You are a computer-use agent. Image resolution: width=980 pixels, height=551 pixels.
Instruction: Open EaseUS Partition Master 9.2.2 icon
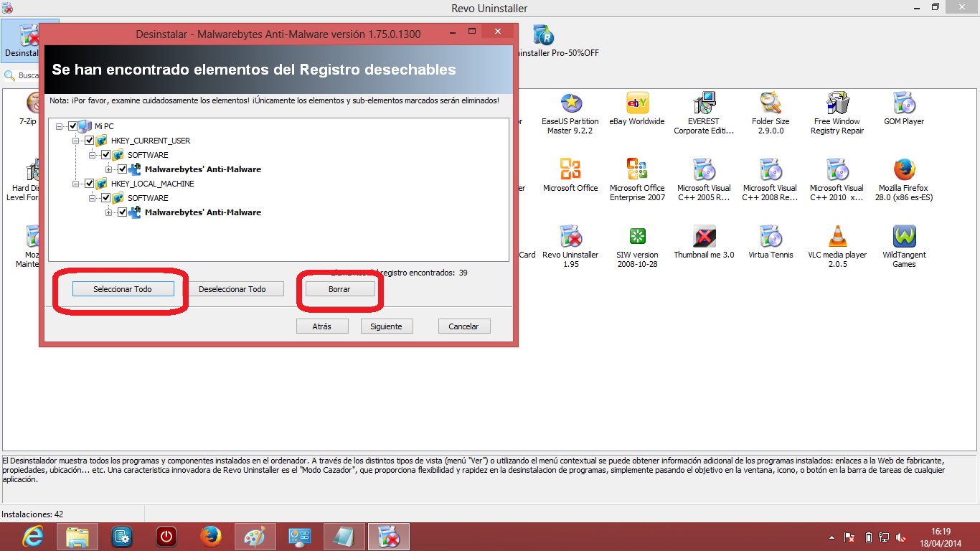570,103
